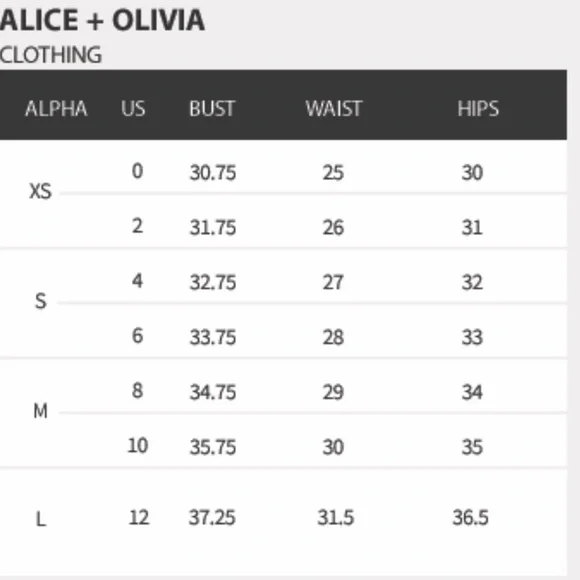Click the WAIST column header
Image resolution: width=580 pixels, height=580 pixels.
click(x=334, y=109)
